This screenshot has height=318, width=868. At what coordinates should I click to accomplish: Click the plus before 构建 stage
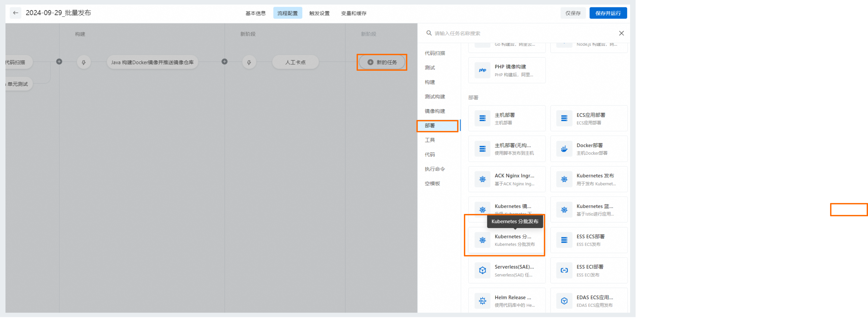(x=59, y=62)
